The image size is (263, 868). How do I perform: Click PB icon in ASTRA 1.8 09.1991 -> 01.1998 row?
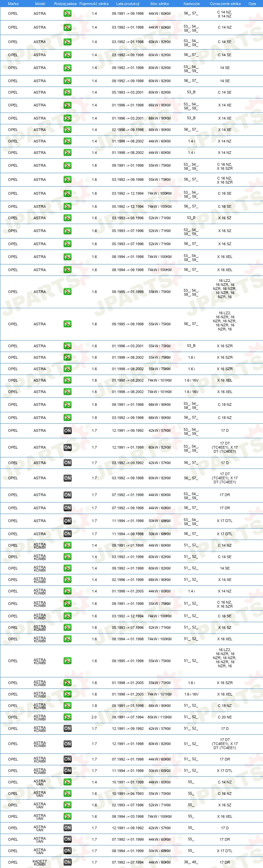click(x=68, y=405)
